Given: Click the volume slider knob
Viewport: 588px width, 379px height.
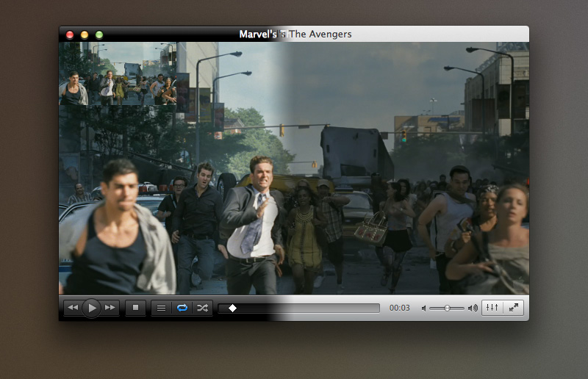Looking at the screenshot, I should [x=447, y=308].
